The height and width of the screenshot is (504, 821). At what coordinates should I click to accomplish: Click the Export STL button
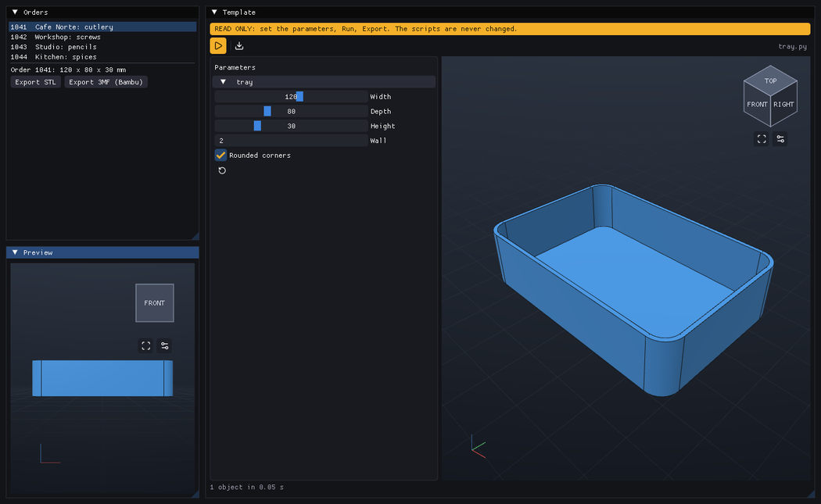click(36, 82)
